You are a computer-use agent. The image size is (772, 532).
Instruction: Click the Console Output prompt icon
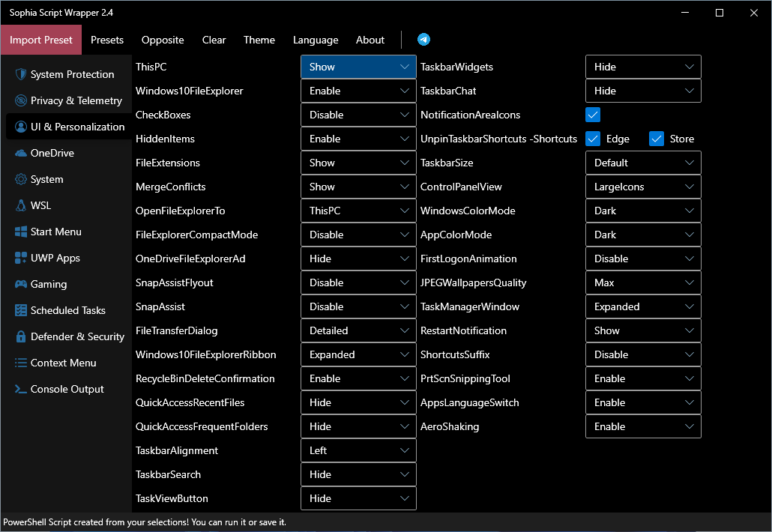(21, 389)
